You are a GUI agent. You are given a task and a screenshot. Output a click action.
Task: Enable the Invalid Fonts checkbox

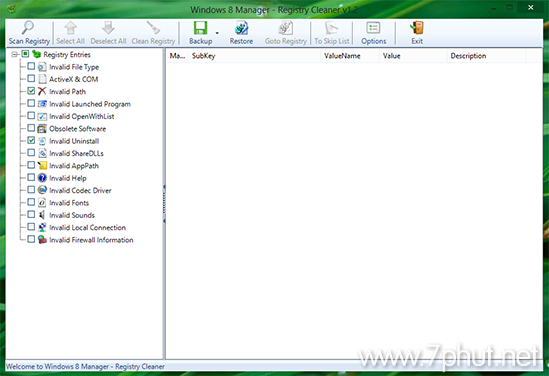(31, 202)
